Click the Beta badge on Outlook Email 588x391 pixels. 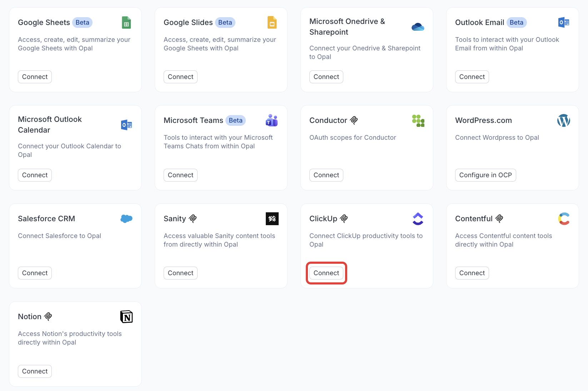click(x=517, y=23)
